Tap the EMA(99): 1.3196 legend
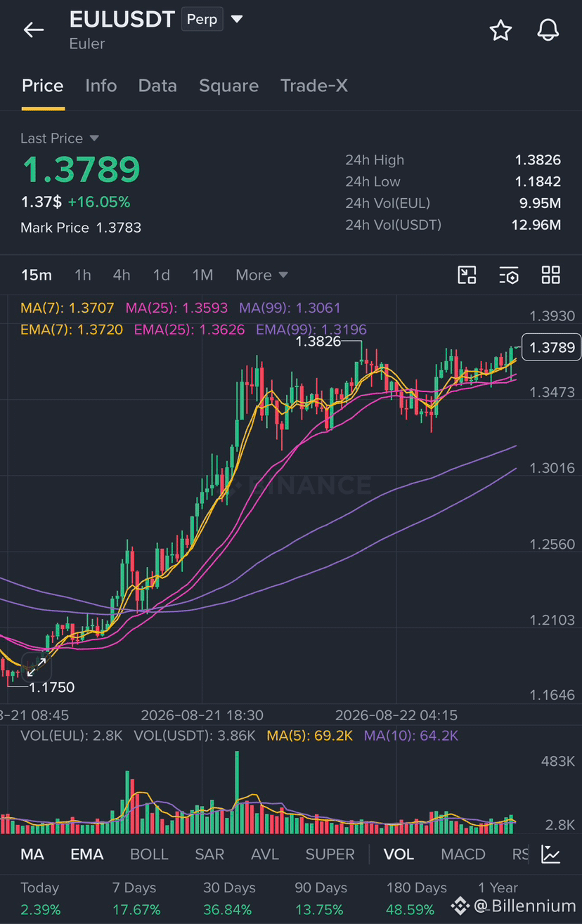582x924 pixels. (x=311, y=330)
